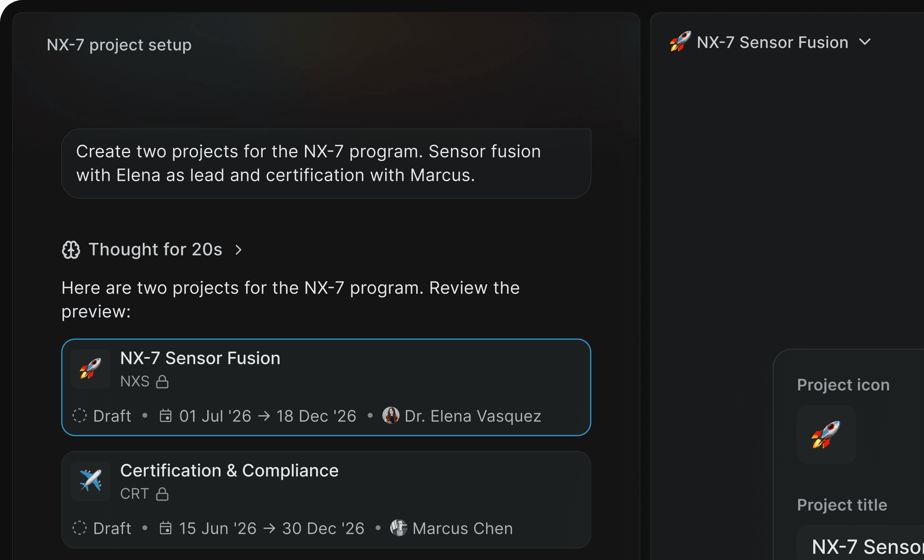Click the 30 Dec '26 end date
This screenshot has width=924, height=560.
[x=323, y=528]
